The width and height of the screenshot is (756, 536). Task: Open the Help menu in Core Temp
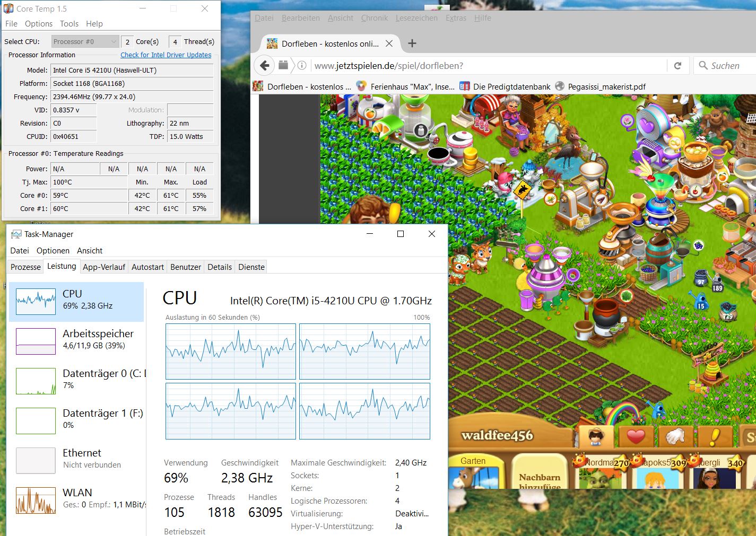(94, 24)
